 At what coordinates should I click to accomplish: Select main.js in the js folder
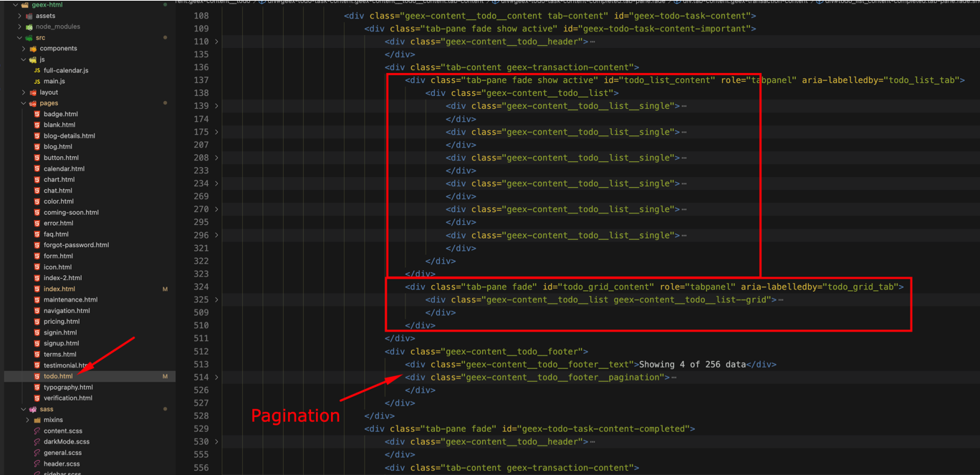54,81
